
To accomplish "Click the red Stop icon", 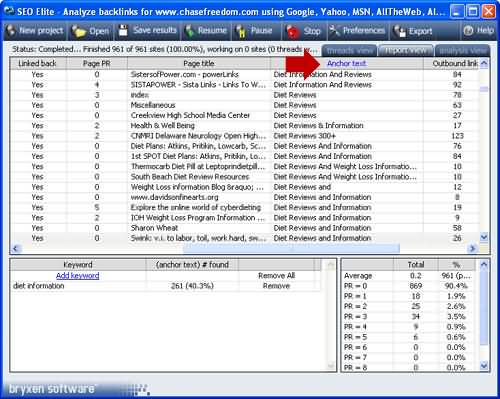I will click(293, 32).
